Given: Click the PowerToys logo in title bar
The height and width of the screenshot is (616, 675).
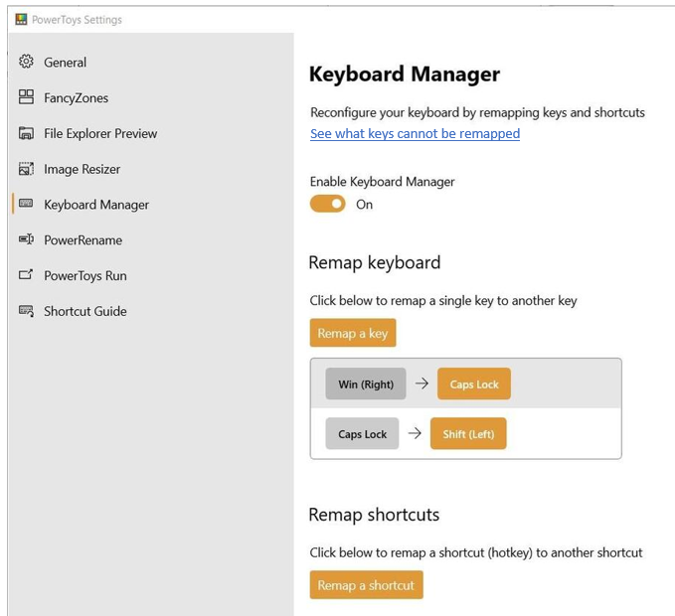Looking at the screenshot, I should [x=21, y=19].
